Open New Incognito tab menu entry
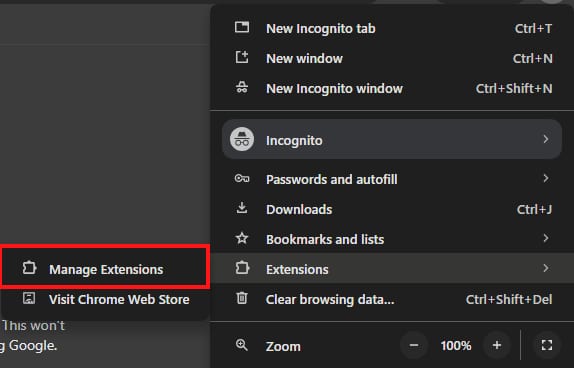The width and height of the screenshot is (574, 368). click(392, 28)
